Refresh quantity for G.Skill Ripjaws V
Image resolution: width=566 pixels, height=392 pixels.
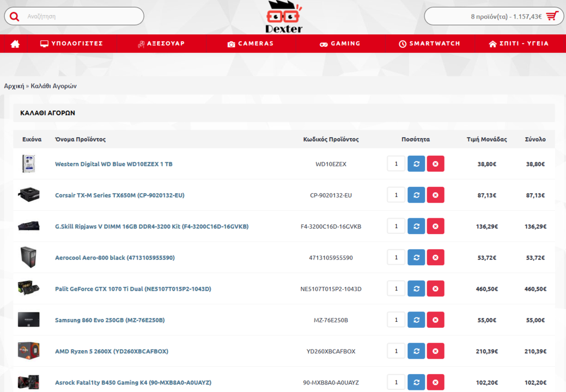pos(416,226)
